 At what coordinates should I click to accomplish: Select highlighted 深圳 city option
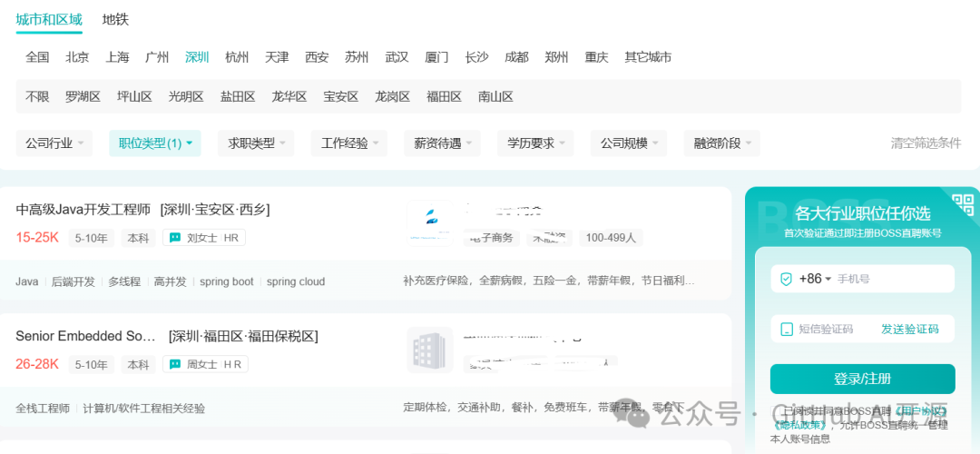coord(197,57)
